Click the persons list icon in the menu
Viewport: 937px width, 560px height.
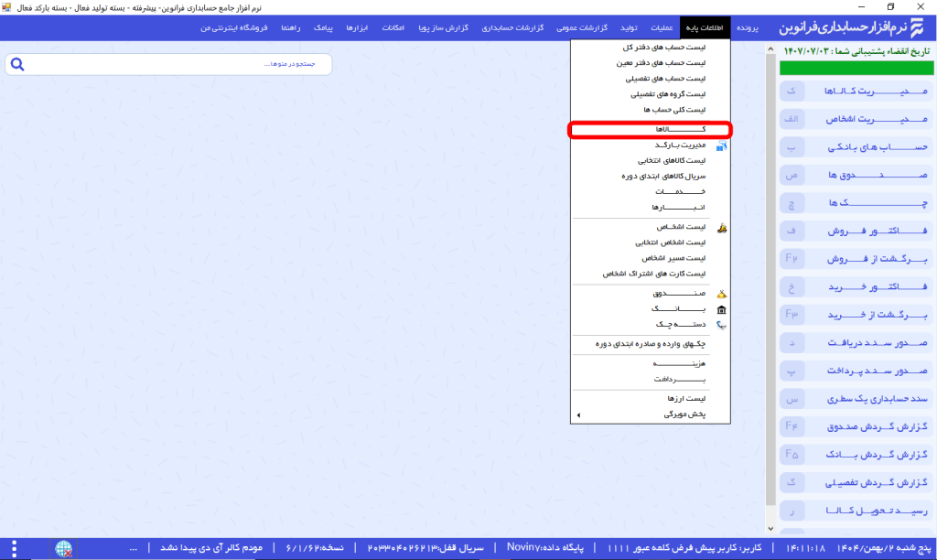722,227
